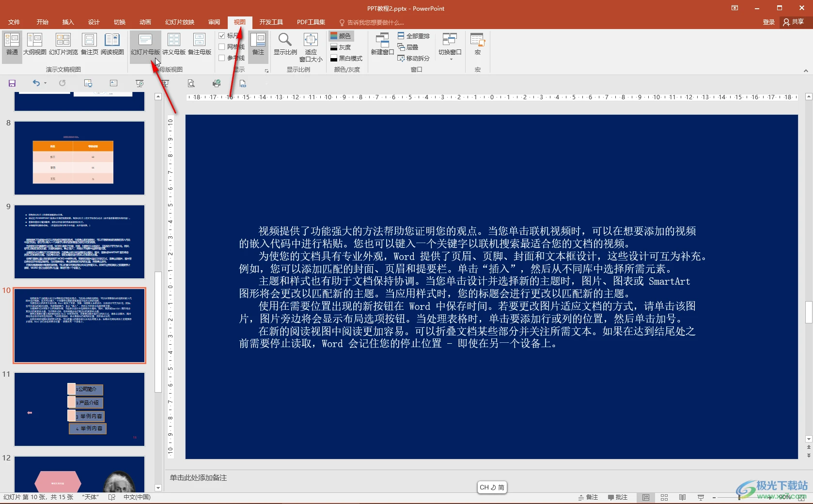This screenshot has height=504, width=813.
Task: Open the Undo history dropdown arrow
Action: pyautogui.click(x=46, y=83)
